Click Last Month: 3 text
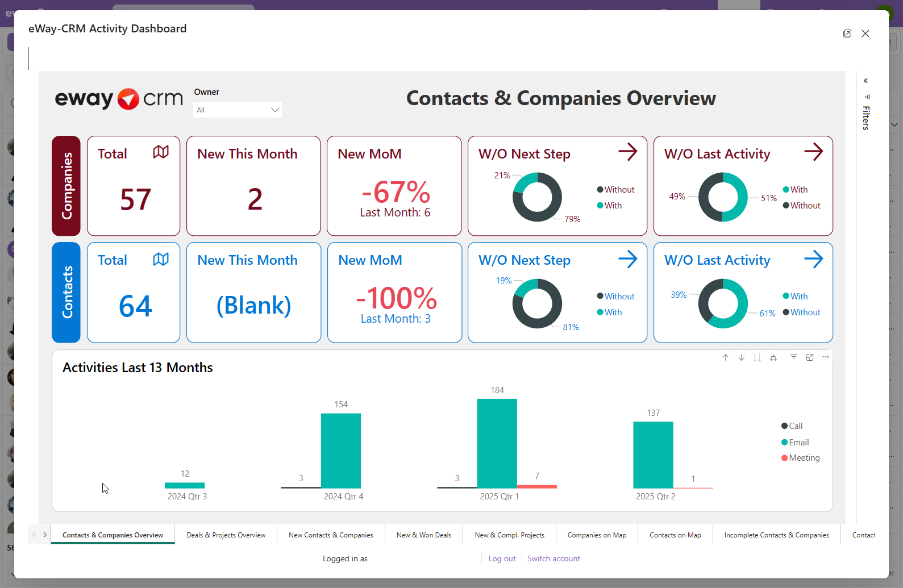903x588 pixels. tap(396, 319)
